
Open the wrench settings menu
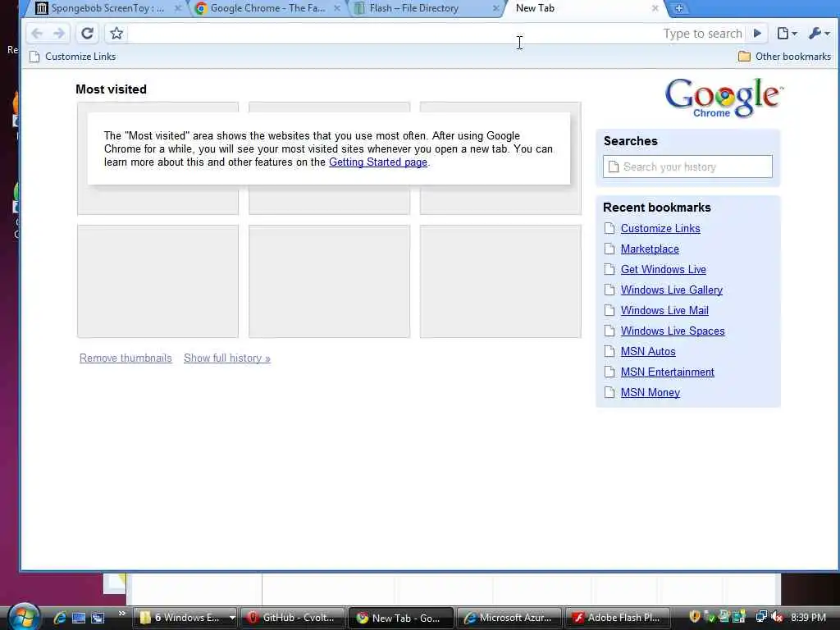(819, 34)
